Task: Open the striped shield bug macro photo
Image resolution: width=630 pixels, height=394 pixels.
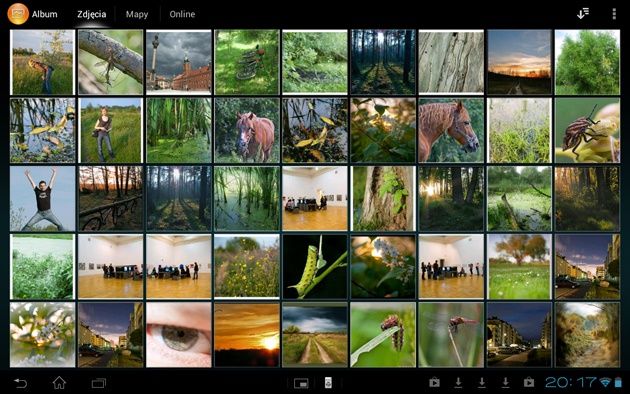Action: [587, 131]
